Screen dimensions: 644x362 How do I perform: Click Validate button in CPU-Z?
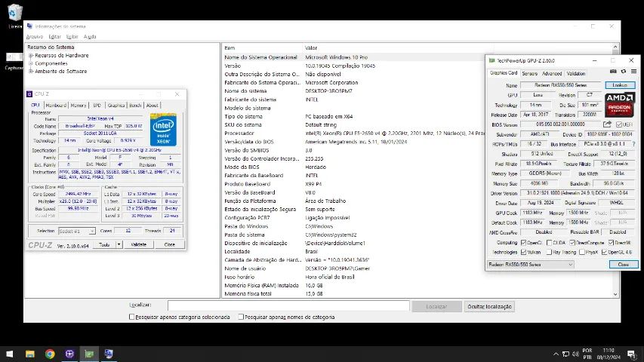[138, 244]
